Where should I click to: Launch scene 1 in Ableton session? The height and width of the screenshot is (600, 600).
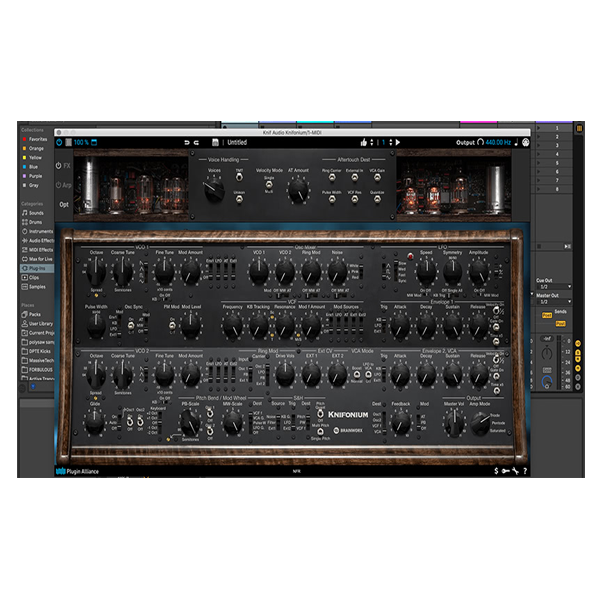pos(539,128)
